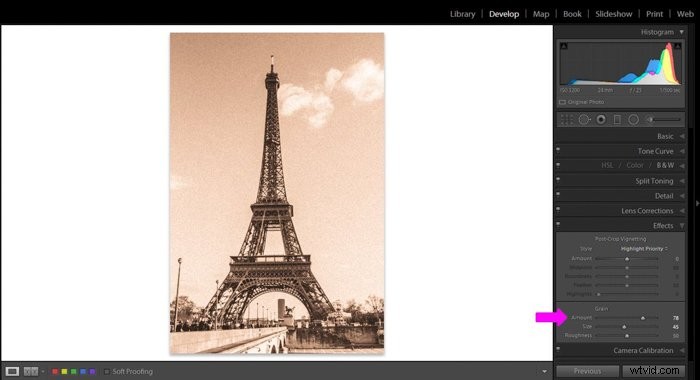Viewport: 700px width, 380px height.
Task: Toggle shadow clipping indicator in histogram
Action: [x=564, y=46]
